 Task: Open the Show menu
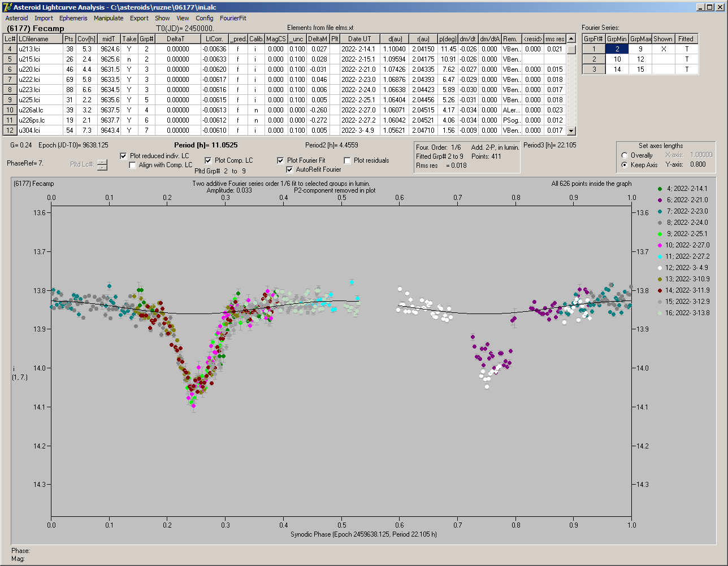pyautogui.click(x=162, y=18)
